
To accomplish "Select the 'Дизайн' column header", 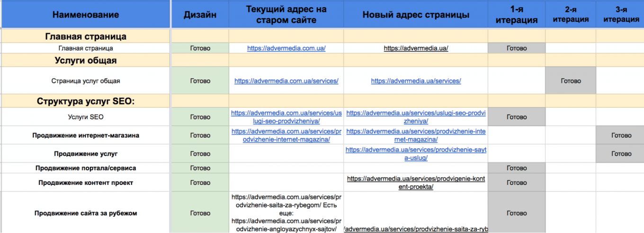I will click(x=200, y=15).
